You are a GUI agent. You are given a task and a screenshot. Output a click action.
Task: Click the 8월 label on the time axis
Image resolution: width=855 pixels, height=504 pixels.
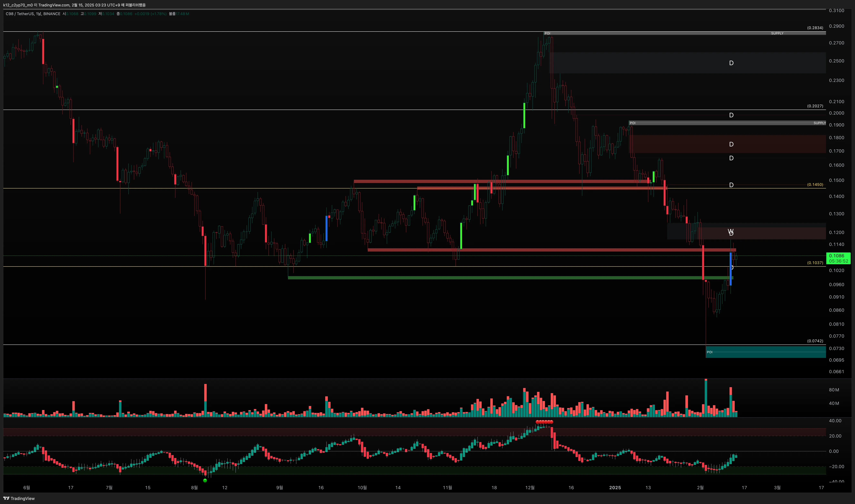tap(194, 488)
